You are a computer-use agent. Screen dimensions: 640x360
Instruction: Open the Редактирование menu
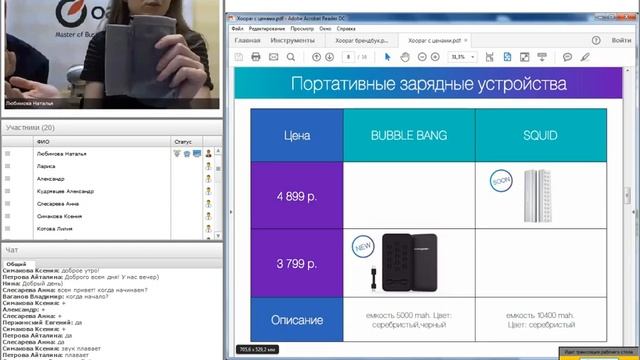point(267,29)
